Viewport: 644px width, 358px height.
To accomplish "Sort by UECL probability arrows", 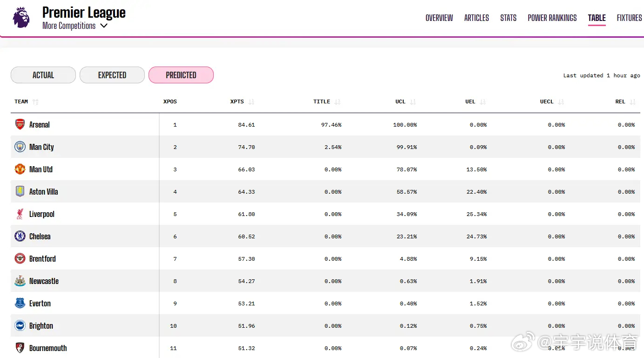I will pos(561,101).
